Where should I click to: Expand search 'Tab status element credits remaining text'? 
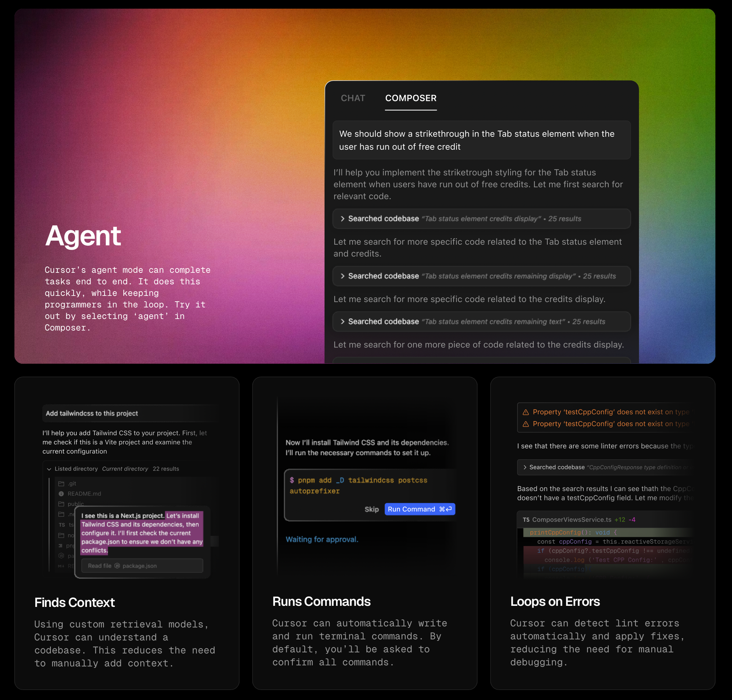click(x=481, y=321)
